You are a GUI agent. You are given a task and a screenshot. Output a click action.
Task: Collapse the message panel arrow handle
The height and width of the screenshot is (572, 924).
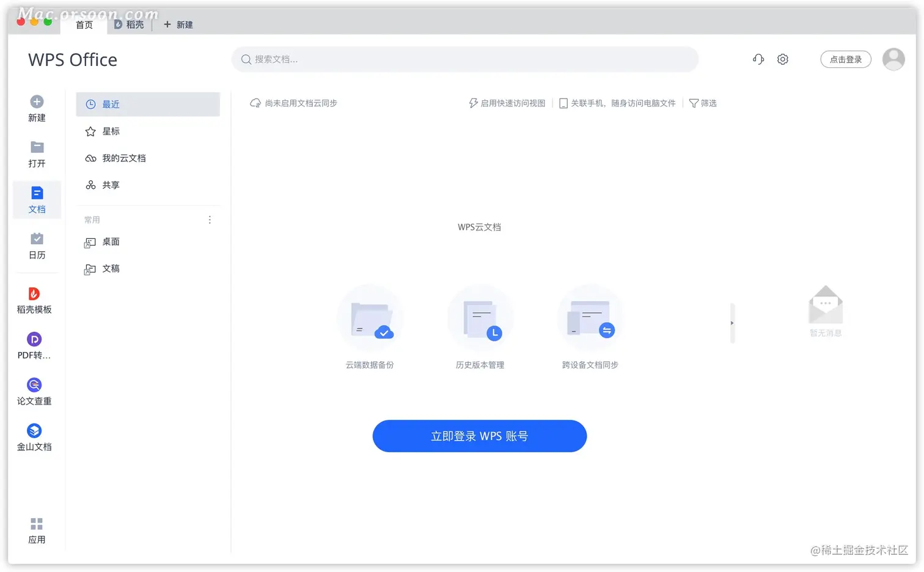click(732, 323)
